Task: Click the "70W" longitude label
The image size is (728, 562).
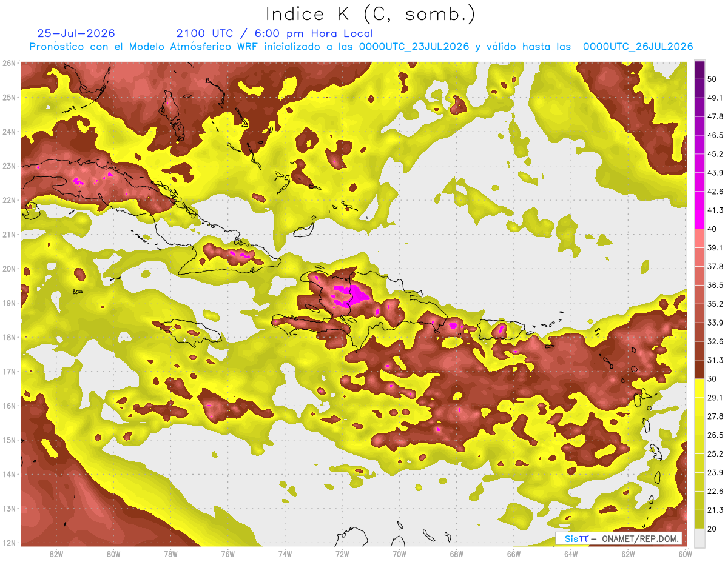Action: click(x=399, y=554)
